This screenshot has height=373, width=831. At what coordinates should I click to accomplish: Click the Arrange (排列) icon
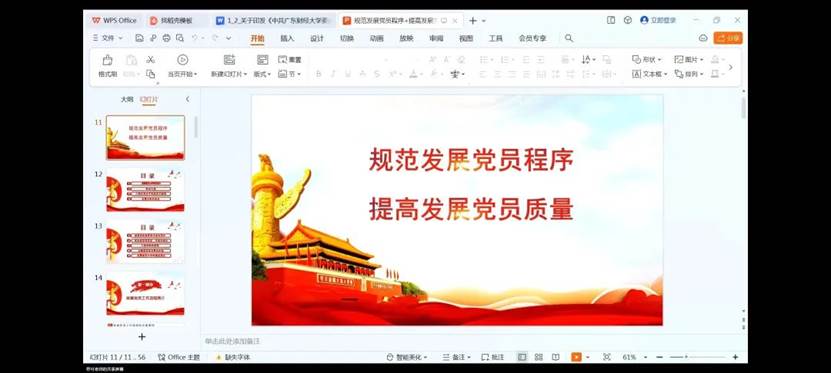point(679,74)
